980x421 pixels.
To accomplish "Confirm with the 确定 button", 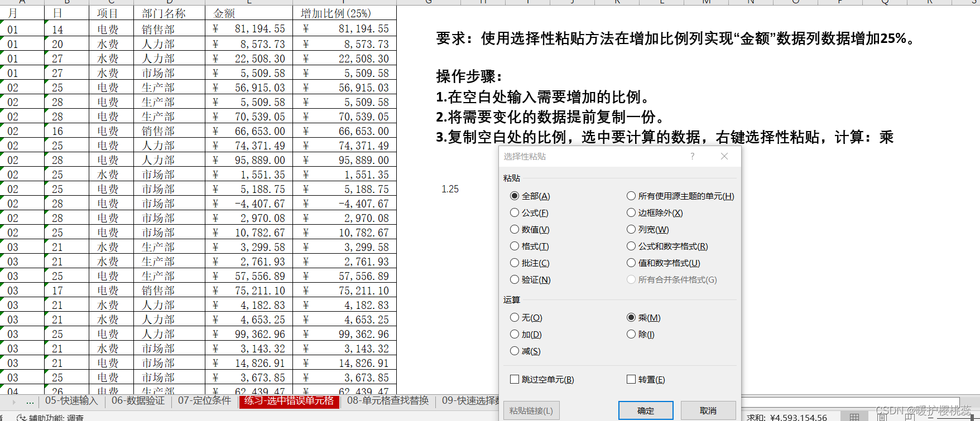I will click(646, 410).
